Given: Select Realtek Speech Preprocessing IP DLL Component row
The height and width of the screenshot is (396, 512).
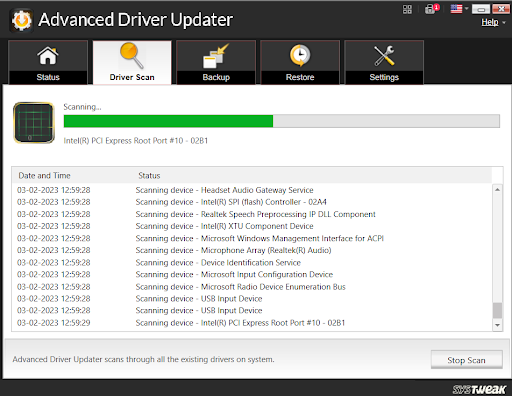Looking at the screenshot, I should click(x=252, y=214).
